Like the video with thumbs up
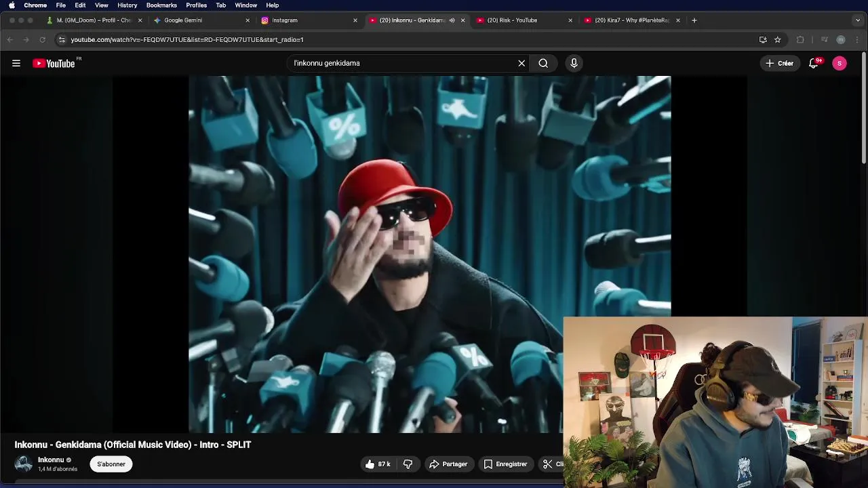 (x=378, y=464)
